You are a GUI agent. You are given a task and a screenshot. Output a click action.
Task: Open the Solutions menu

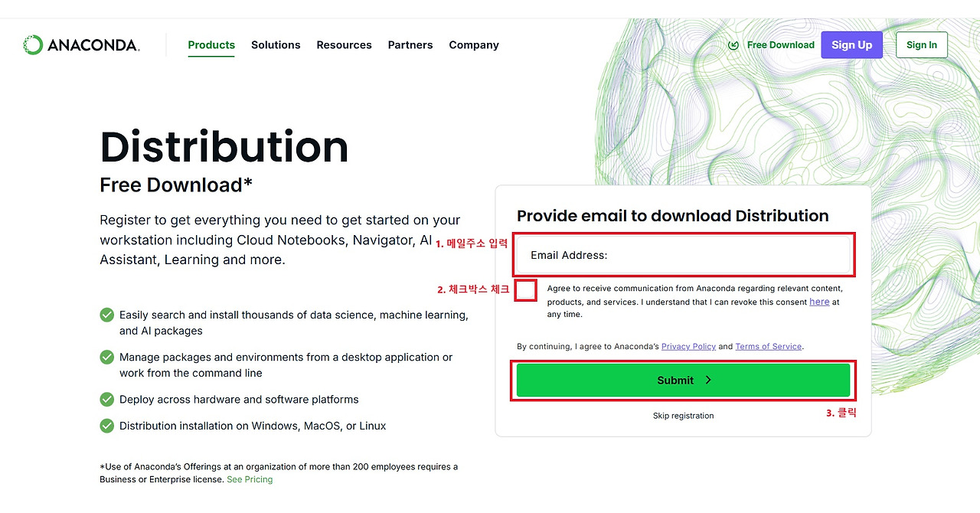[x=276, y=45]
